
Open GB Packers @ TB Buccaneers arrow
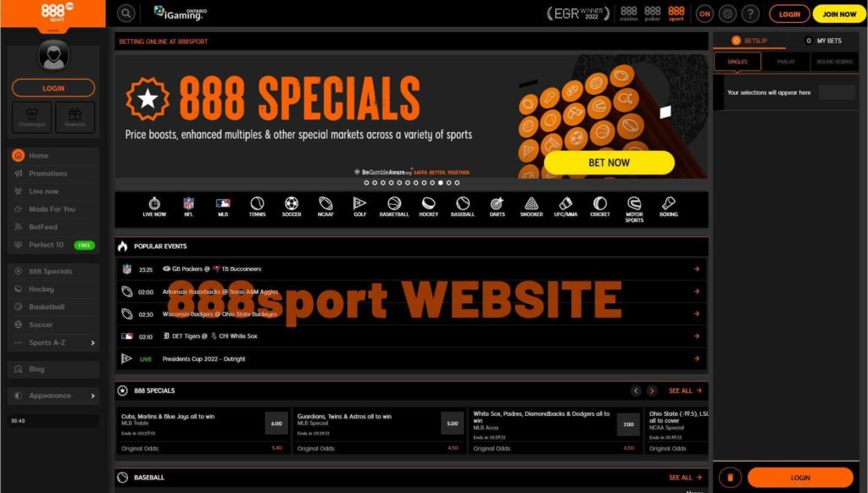tap(697, 269)
